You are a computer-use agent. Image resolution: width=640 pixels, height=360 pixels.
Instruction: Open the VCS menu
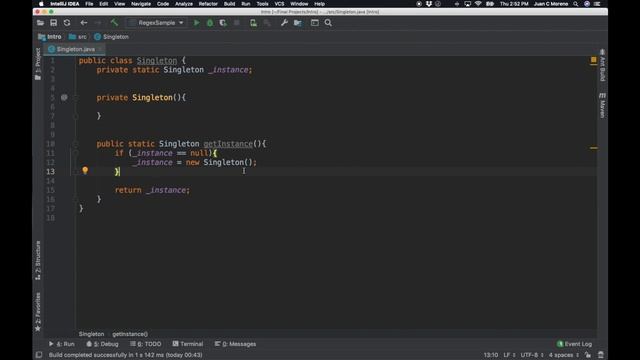[x=279, y=4]
